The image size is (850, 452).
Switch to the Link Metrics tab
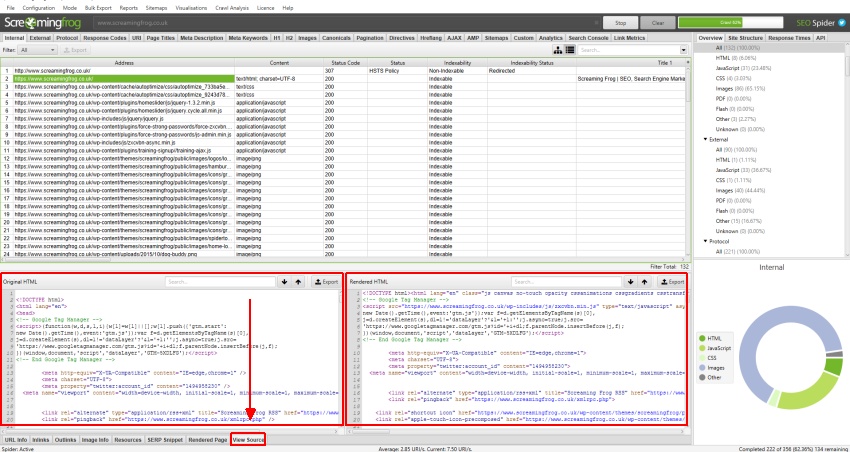(x=629, y=38)
